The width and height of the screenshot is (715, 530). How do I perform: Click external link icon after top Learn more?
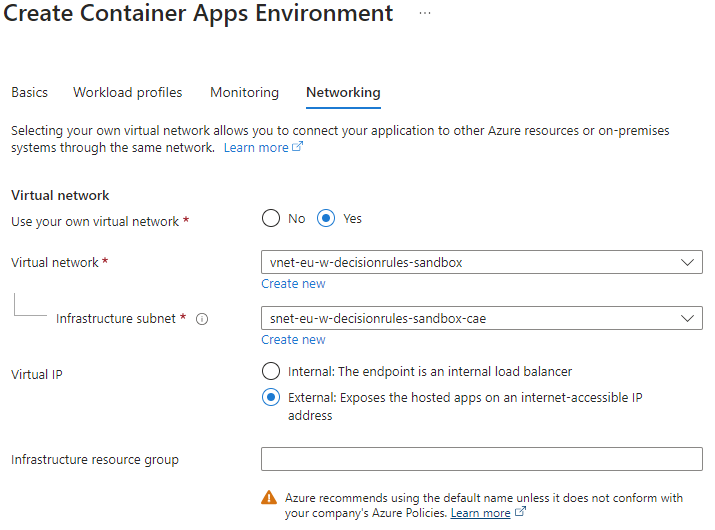(x=297, y=148)
